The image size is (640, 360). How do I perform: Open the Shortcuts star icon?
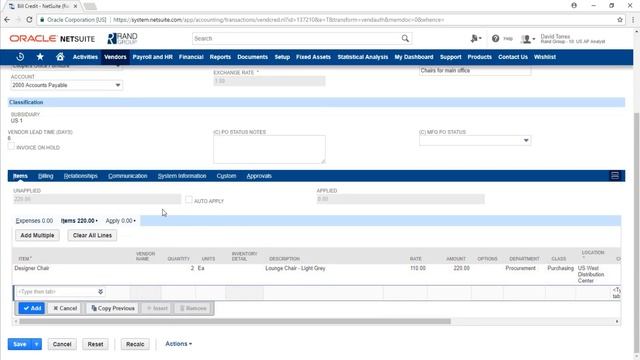point(40,57)
